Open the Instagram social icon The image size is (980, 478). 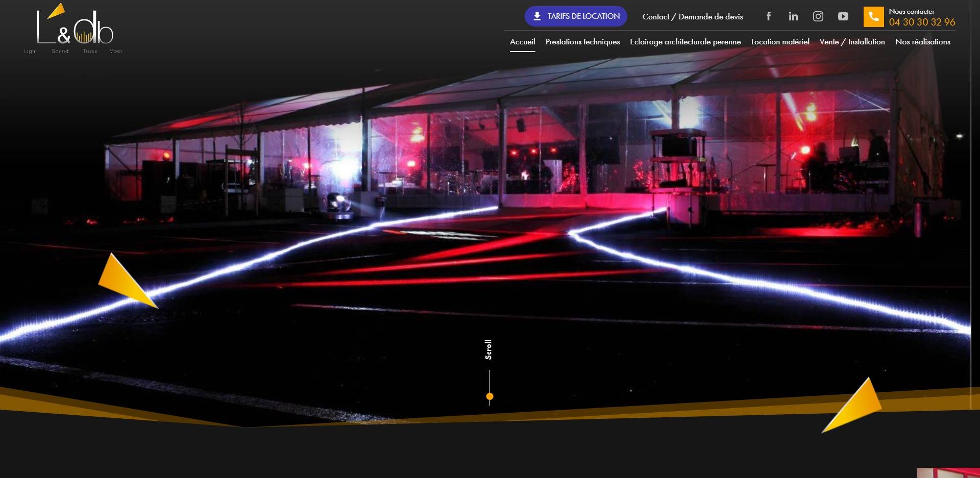(x=818, y=16)
